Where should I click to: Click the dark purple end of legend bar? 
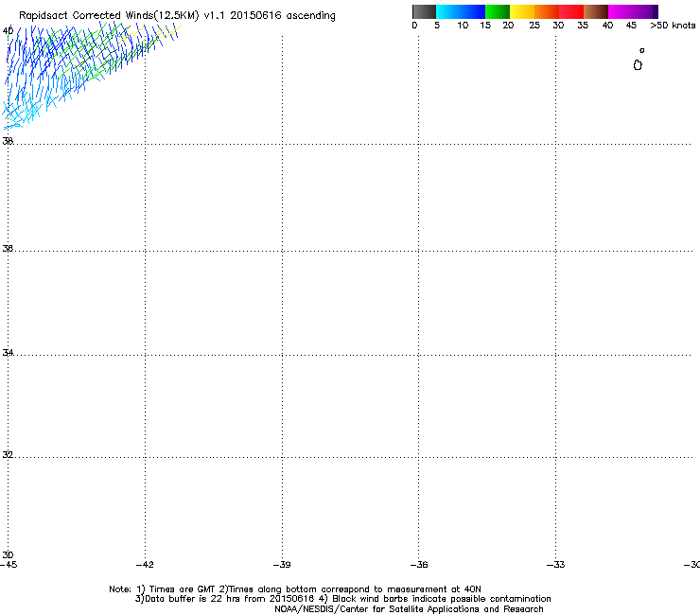[x=655, y=11]
